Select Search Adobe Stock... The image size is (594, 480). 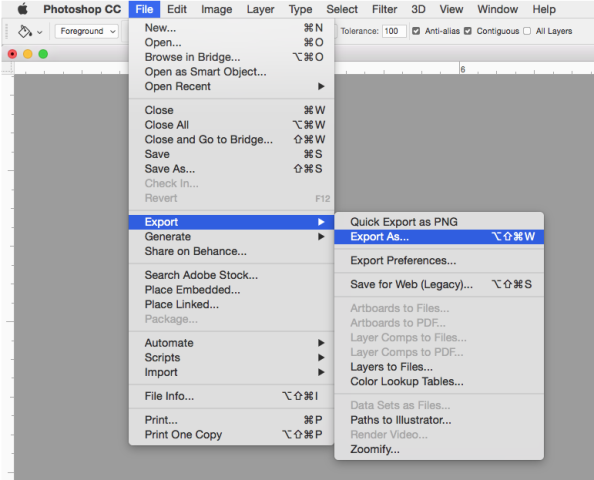231,275
